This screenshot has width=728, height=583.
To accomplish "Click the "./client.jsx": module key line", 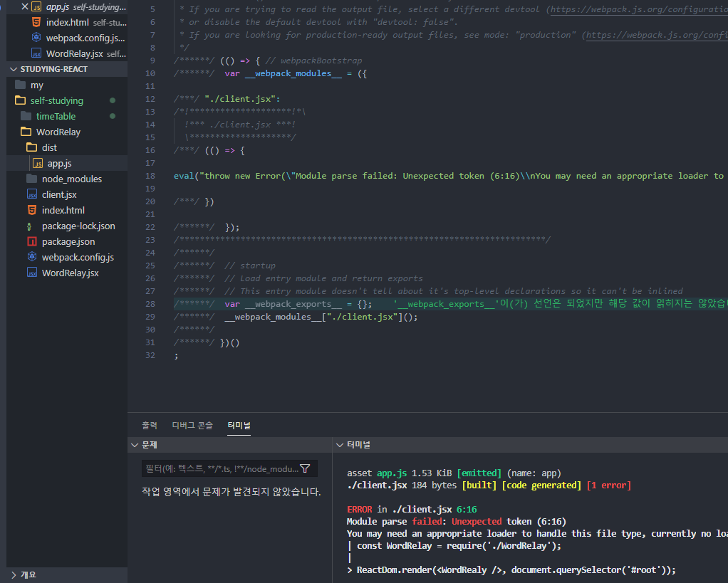I will click(227, 99).
